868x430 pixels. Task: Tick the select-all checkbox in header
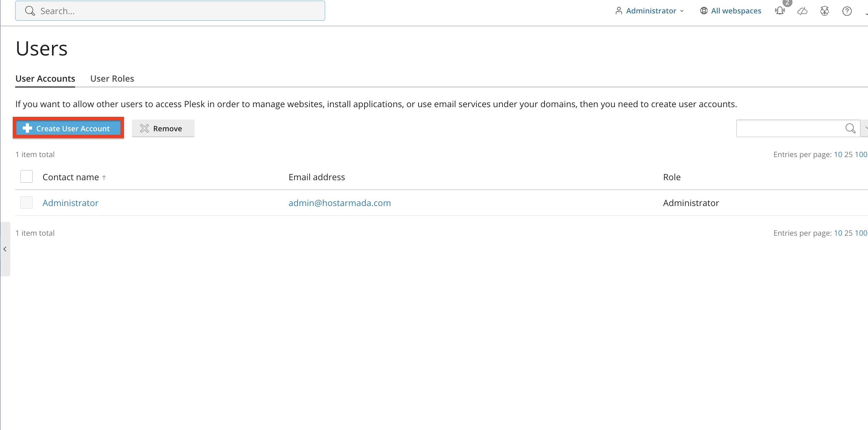(27, 176)
